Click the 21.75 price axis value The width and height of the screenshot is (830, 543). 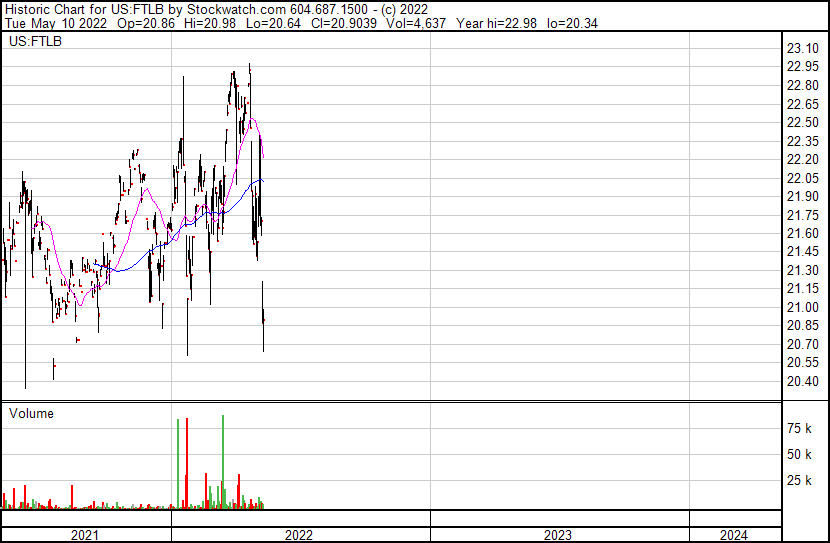point(802,215)
